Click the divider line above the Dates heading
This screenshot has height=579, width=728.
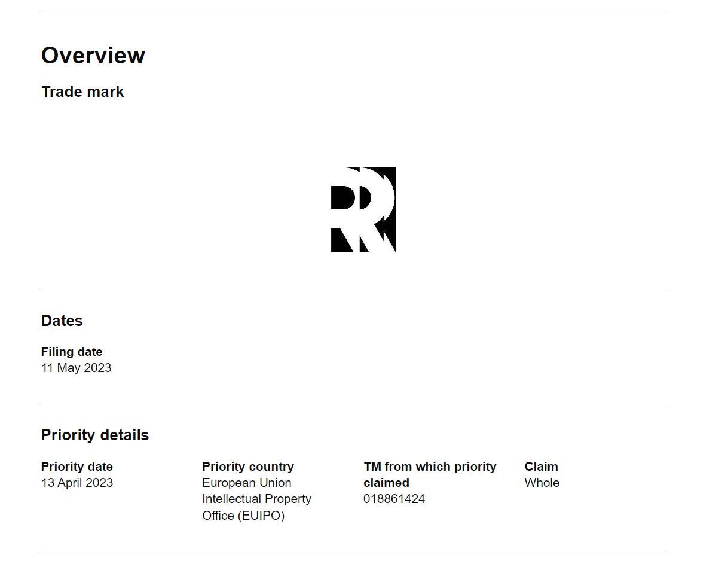(353, 291)
